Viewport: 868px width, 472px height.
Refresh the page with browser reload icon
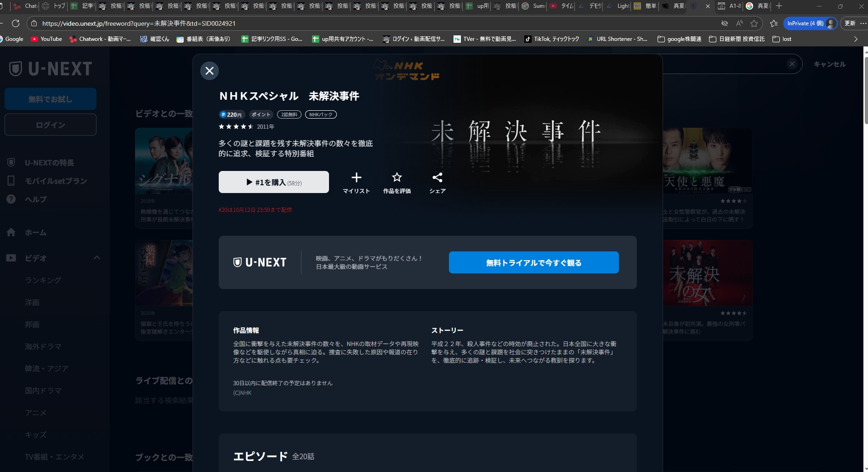point(16,23)
